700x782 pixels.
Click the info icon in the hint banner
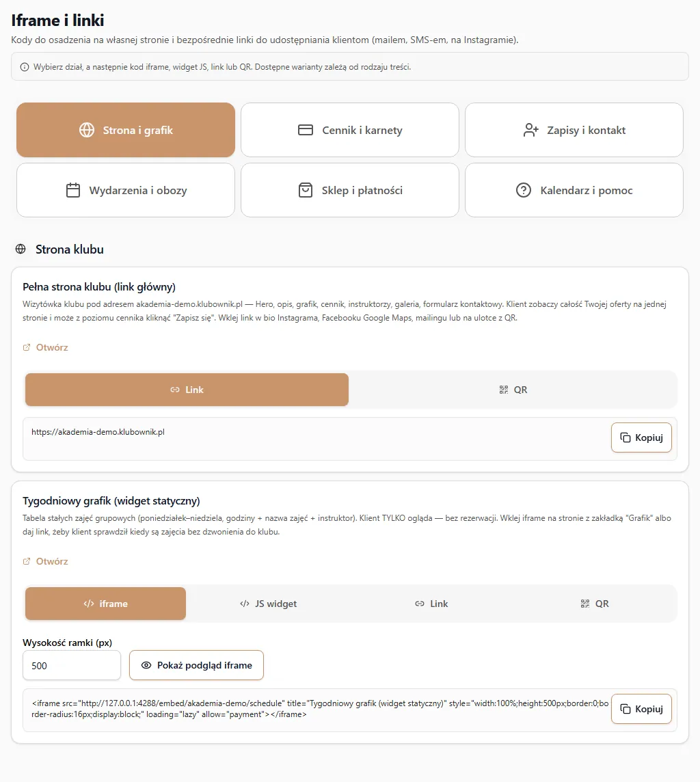(25, 67)
